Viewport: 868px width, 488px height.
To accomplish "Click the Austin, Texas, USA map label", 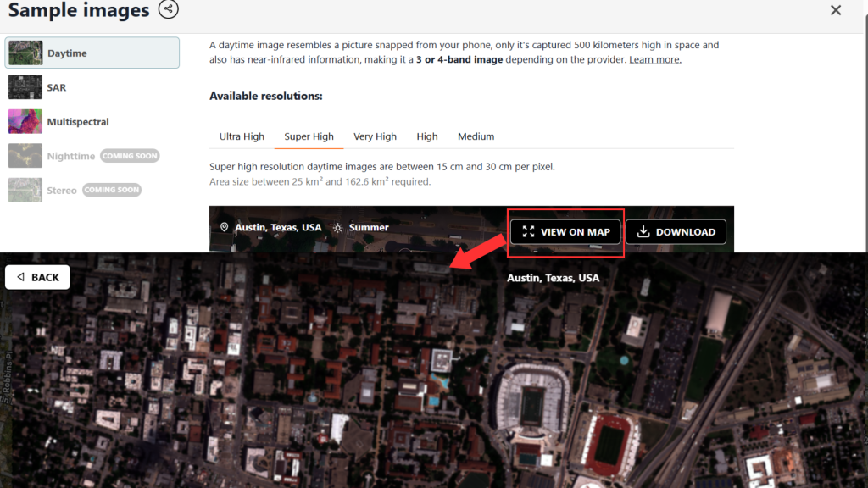I will pyautogui.click(x=553, y=278).
